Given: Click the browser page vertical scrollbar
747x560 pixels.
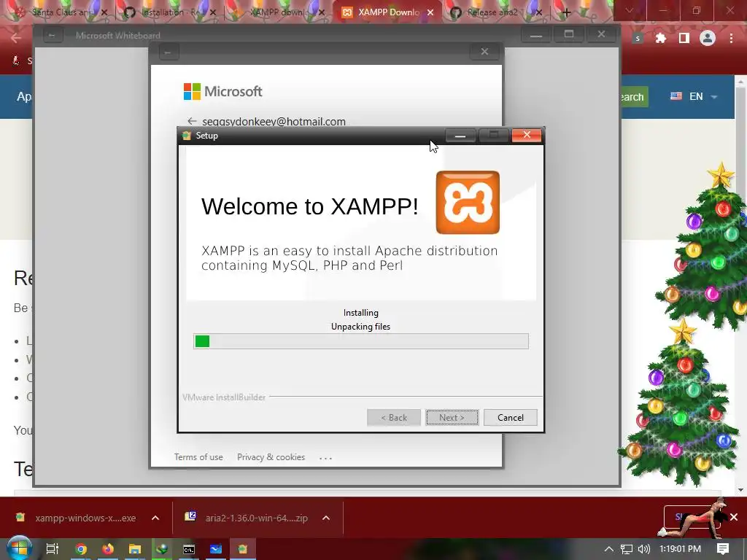Looking at the screenshot, I should tap(740, 286).
